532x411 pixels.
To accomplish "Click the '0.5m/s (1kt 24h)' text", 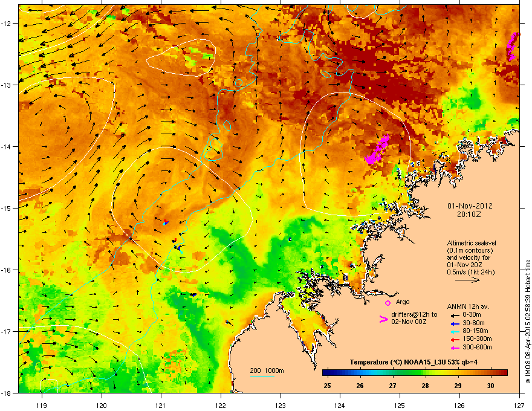I will tap(470, 273).
